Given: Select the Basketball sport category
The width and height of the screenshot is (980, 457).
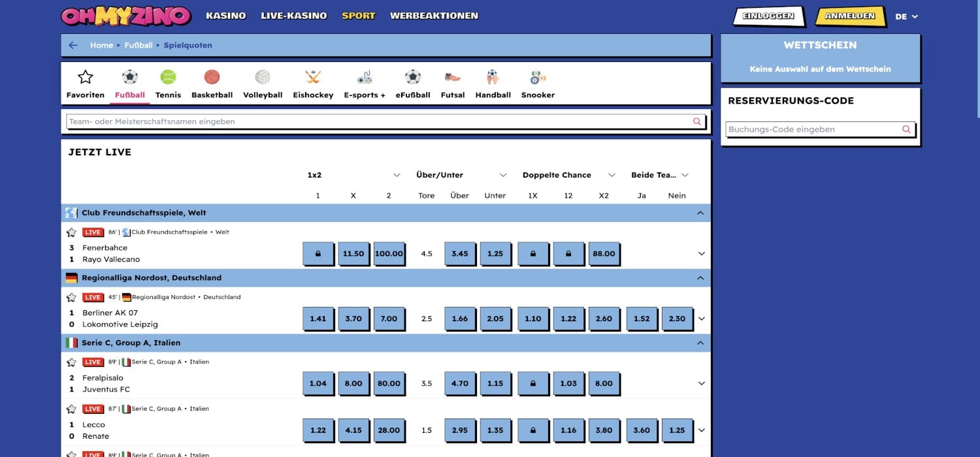Looking at the screenshot, I should point(212,84).
